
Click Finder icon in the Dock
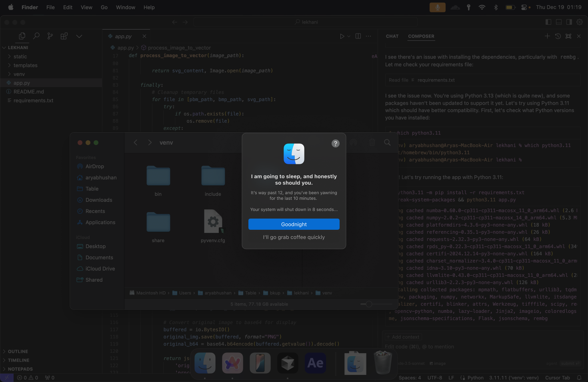click(x=205, y=363)
